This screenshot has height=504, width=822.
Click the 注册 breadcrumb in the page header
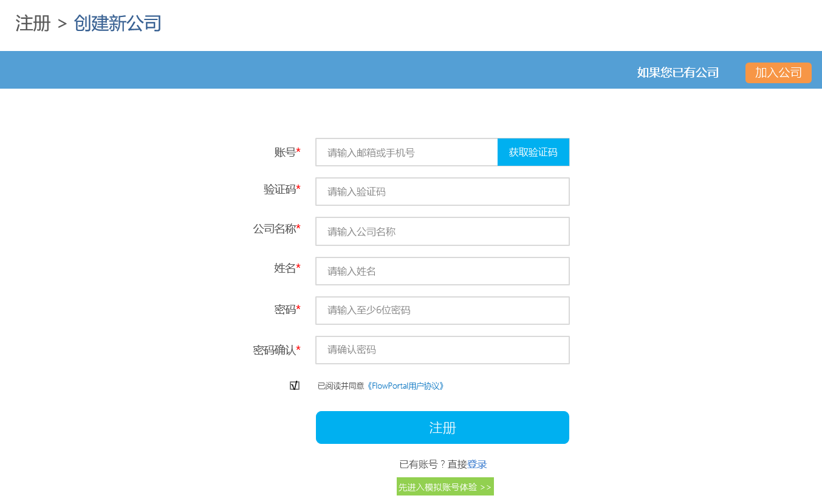(x=33, y=24)
